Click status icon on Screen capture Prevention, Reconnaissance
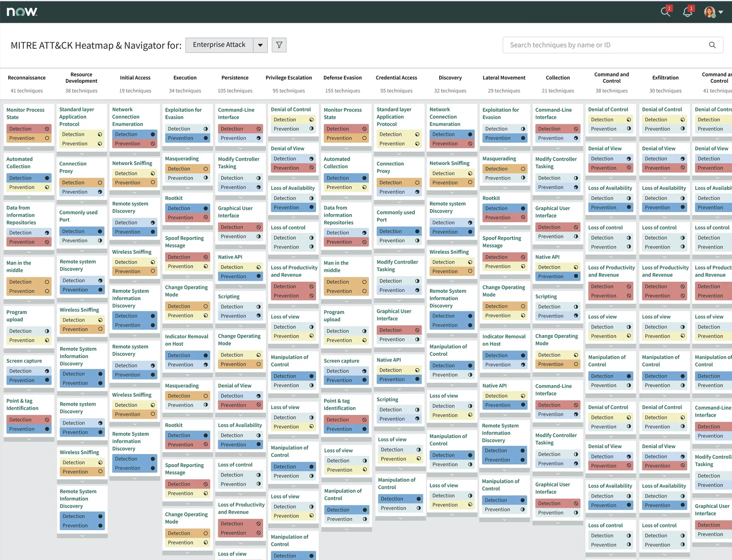This screenshot has height=560, width=732. click(x=47, y=380)
